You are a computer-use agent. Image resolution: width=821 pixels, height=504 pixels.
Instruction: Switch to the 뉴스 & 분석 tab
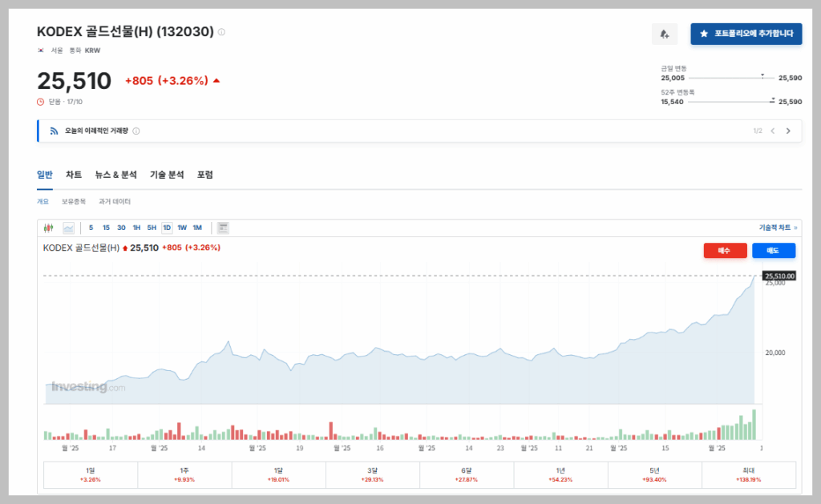(x=115, y=175)
